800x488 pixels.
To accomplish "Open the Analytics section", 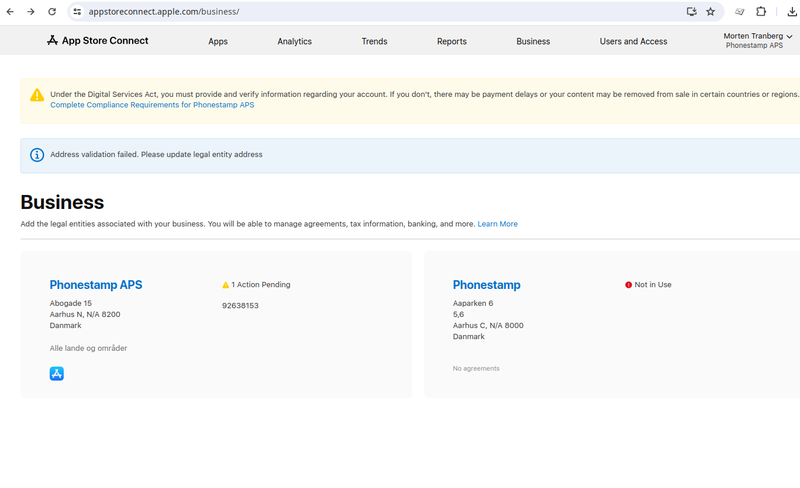I will pyautogui.click(x=294, y=41).
